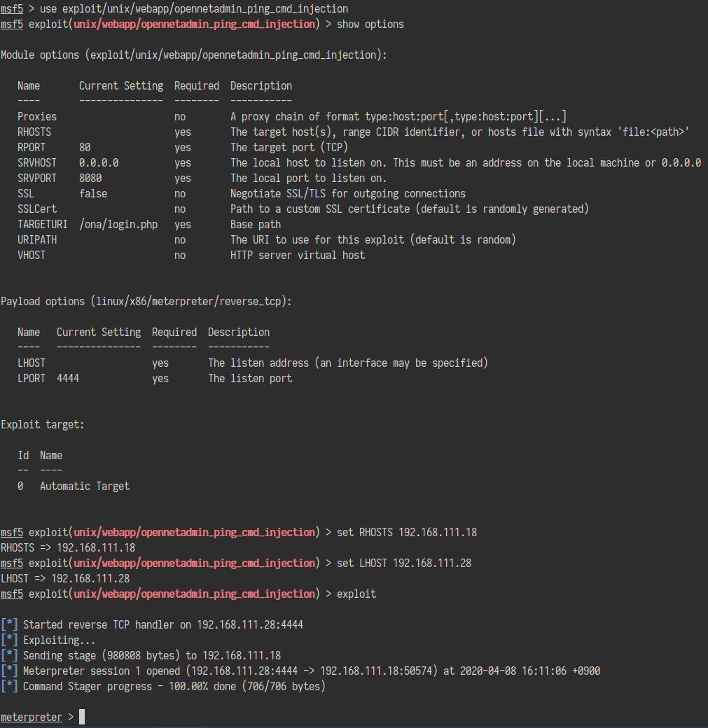Select the 'set RHOSTS 192.168.111.18' command

click(407, 532)
